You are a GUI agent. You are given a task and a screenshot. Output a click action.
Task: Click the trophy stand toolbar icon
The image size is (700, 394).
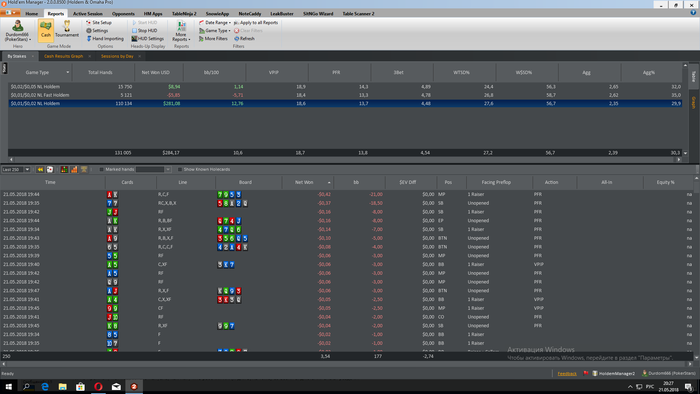(83, 170)
